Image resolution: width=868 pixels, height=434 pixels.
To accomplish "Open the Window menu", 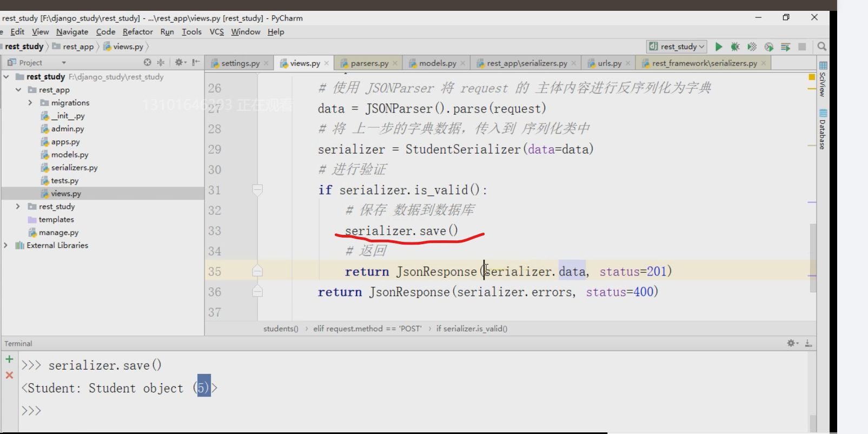I will (x=246, y=32).
